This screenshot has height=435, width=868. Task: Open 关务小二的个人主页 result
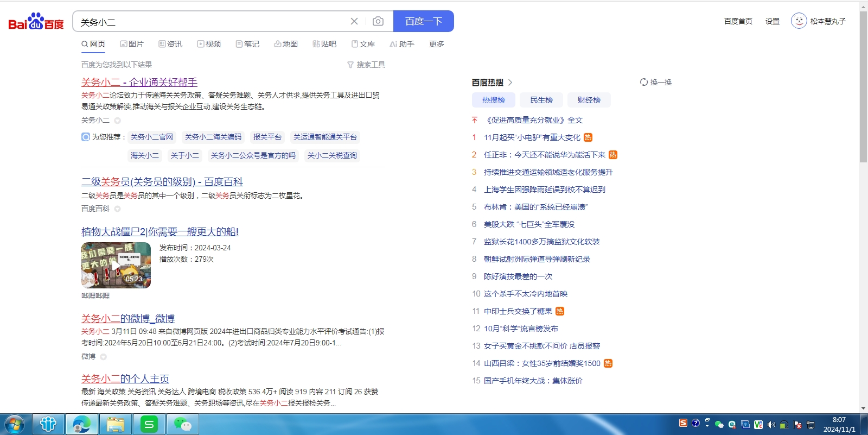[125, 379]
